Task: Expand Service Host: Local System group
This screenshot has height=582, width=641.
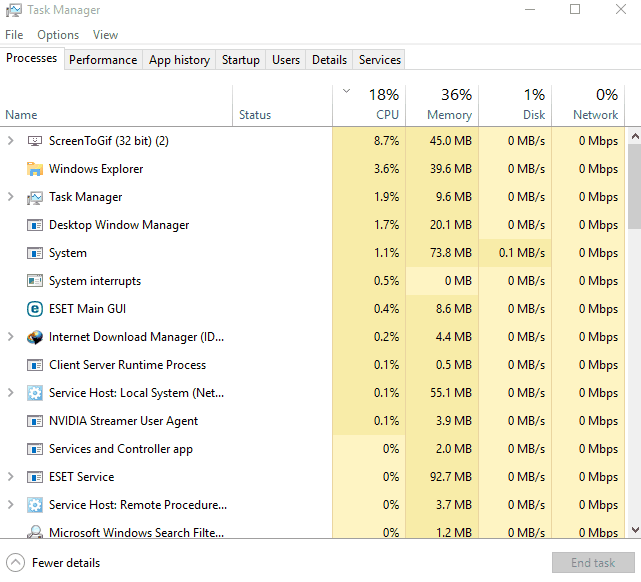Action: coord(11,393)
